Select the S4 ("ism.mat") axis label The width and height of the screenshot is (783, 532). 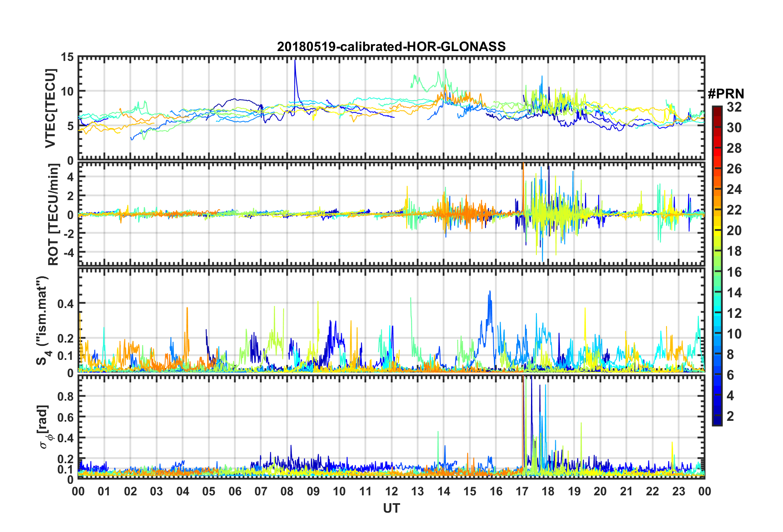point(42,320)
